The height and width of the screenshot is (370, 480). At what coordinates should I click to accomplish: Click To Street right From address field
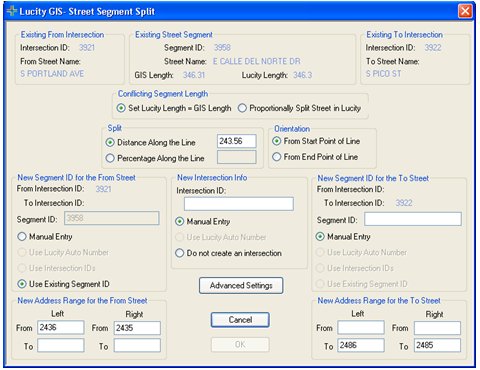coord(438,328)
